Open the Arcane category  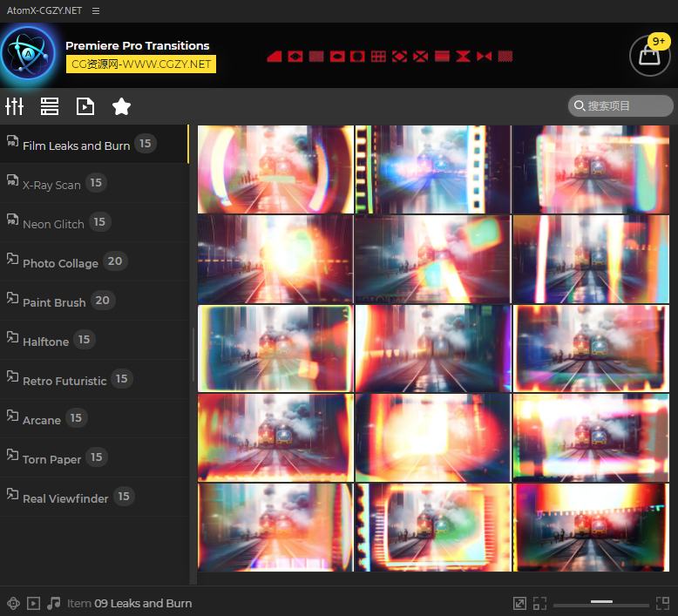click(94, 418)
